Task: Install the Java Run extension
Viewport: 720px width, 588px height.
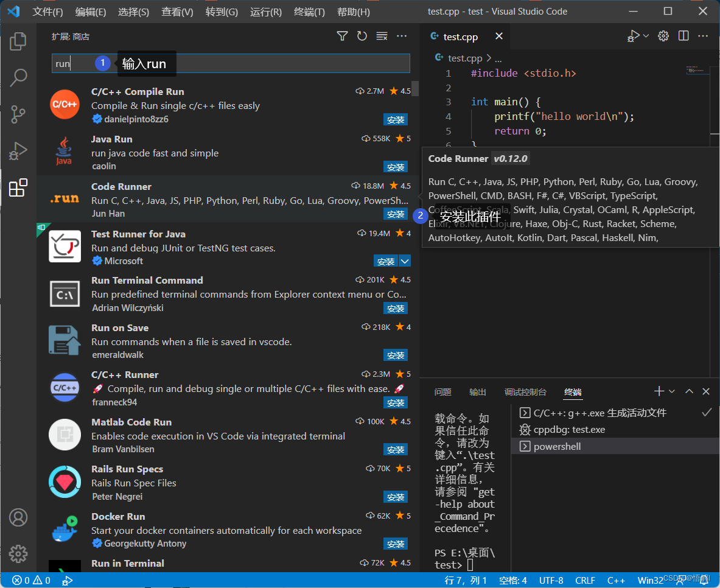Action: coord(396,167)
